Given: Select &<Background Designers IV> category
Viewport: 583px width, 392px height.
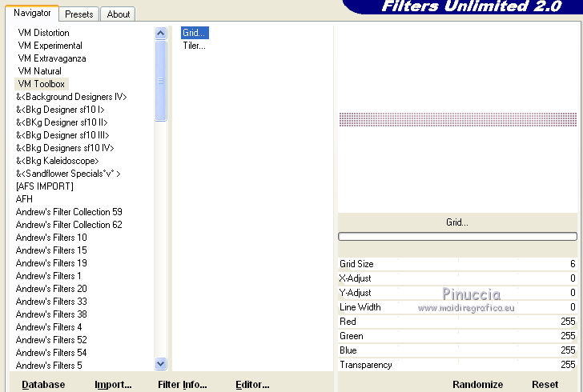Looking at the screenshot, I should click(71, 97).
